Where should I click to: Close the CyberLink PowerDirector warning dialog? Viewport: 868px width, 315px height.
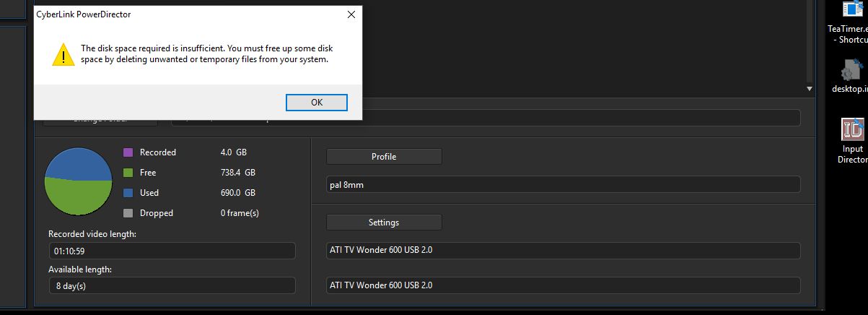(351, 14)
